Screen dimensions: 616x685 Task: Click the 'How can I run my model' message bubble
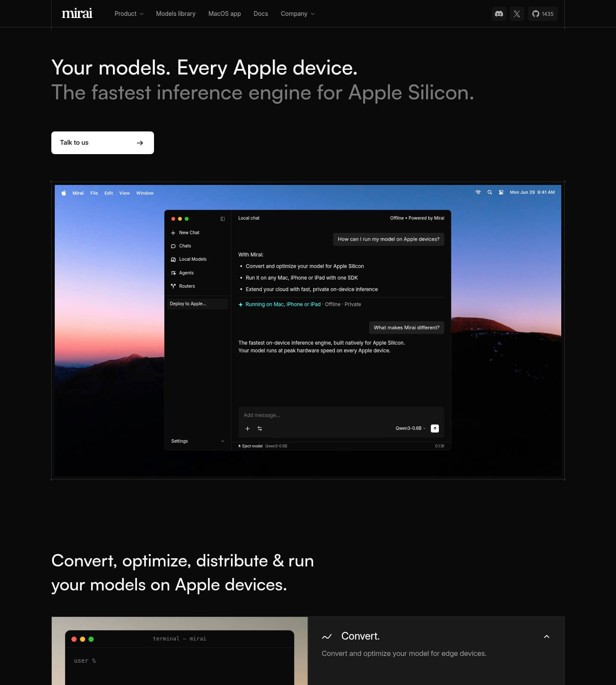tap(388, 239)
